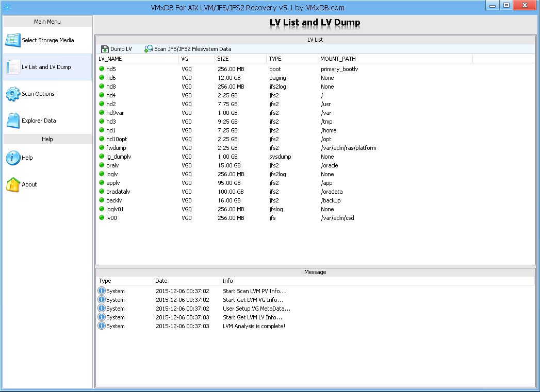
Task: Click the Help info icon in sidebar
Action: click(13, 158)
